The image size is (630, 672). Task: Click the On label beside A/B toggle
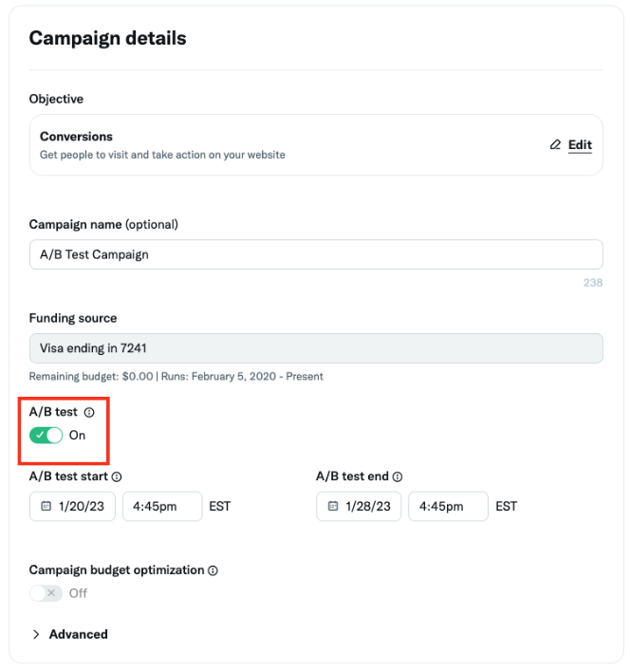tap(77, 436)
